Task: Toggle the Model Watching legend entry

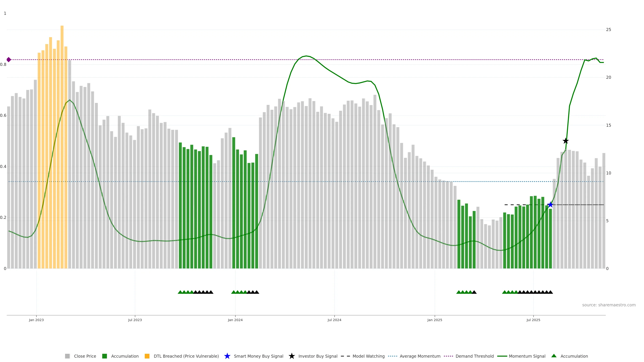Action: click(368, 356)
